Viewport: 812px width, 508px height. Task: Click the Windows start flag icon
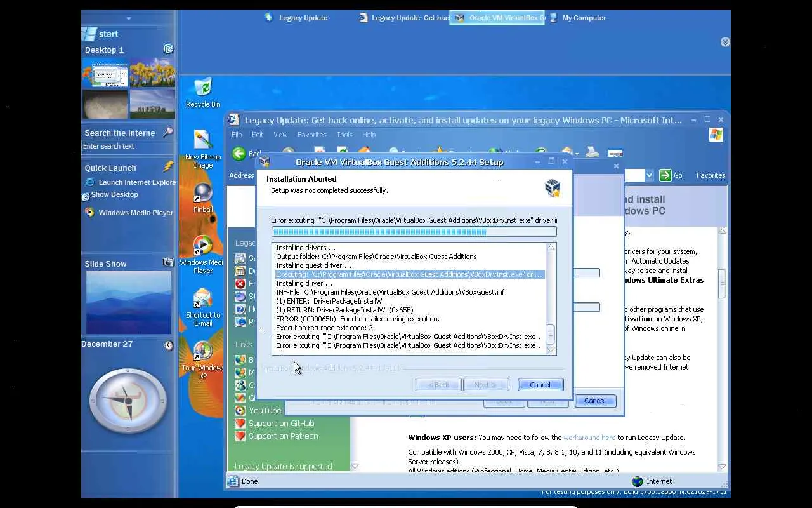click(89, 34)
